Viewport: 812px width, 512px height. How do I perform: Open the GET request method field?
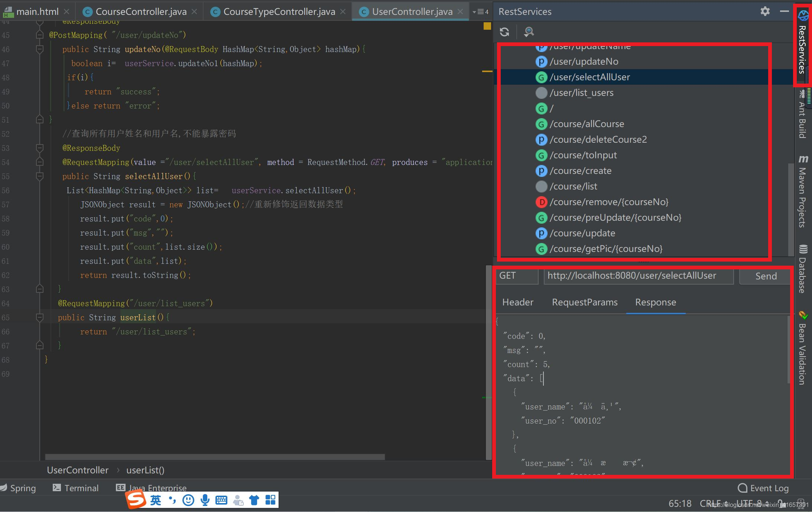[517, 276]
